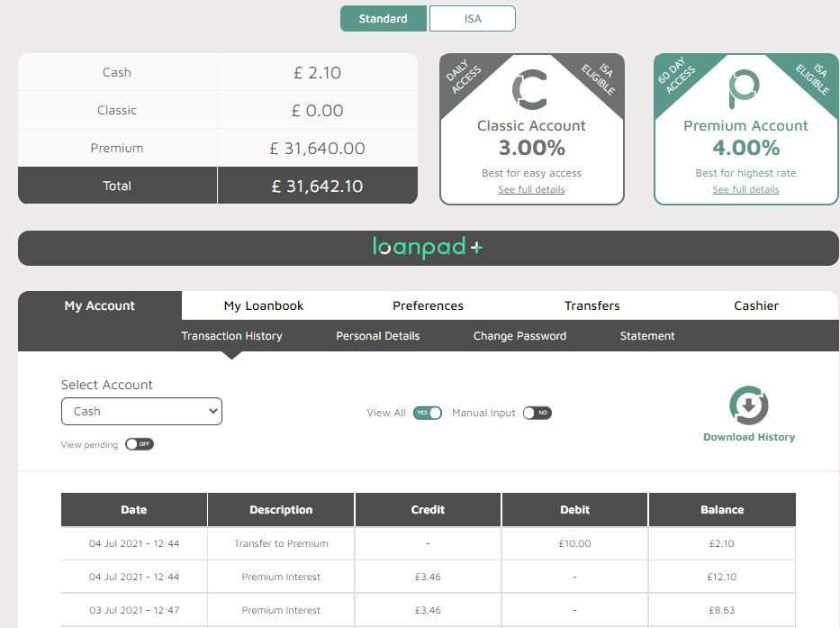The height and width of the screenshot is (628, 840).
Task: Click the Classic Account C logo icon
Action: click(529, 89)
